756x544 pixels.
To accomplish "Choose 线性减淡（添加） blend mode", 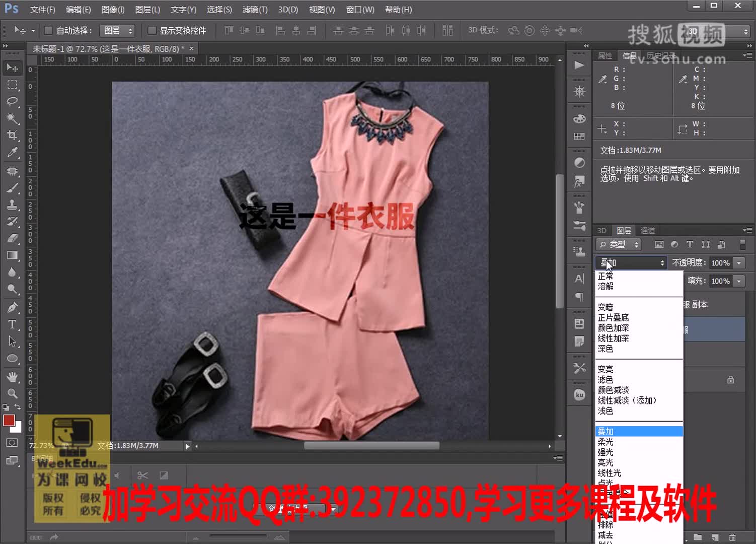I will (627, 400).
